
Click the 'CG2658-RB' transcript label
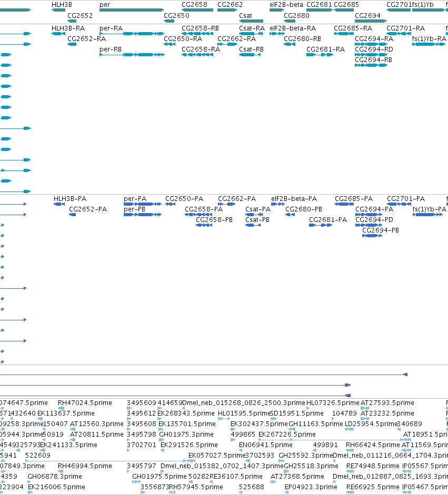click(x=200, y=28)
